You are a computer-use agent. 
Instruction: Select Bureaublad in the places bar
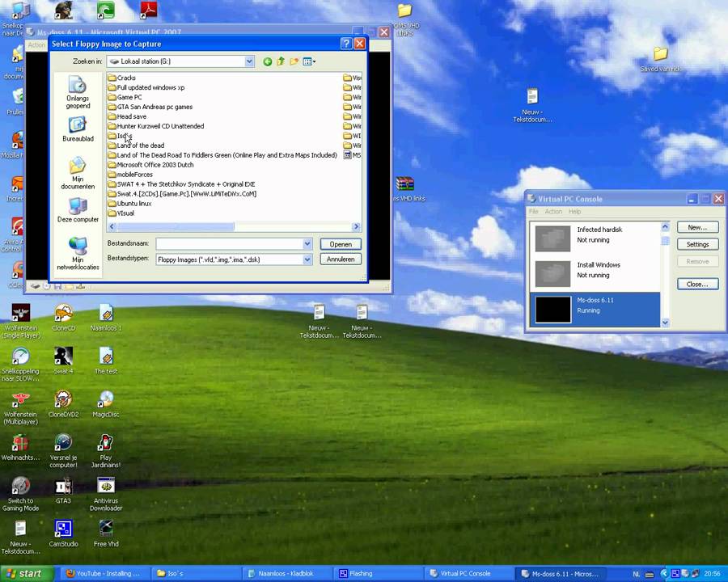[78, 129]
